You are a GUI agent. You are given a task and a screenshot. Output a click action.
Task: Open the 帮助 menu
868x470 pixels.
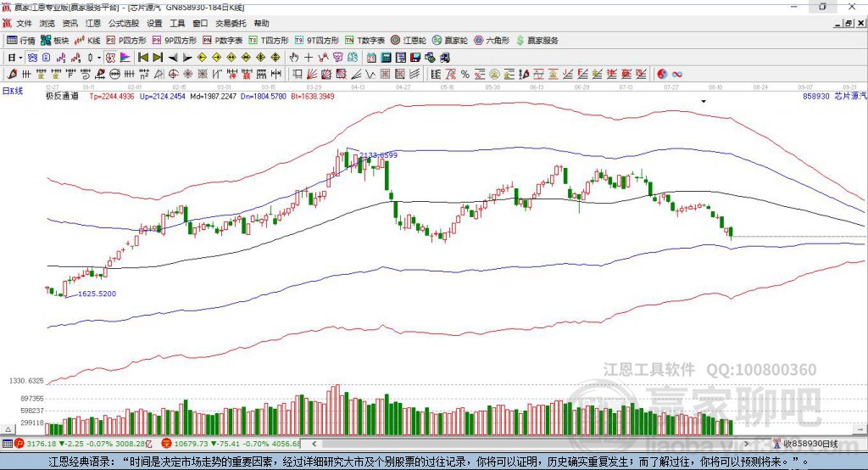(261, 23)
